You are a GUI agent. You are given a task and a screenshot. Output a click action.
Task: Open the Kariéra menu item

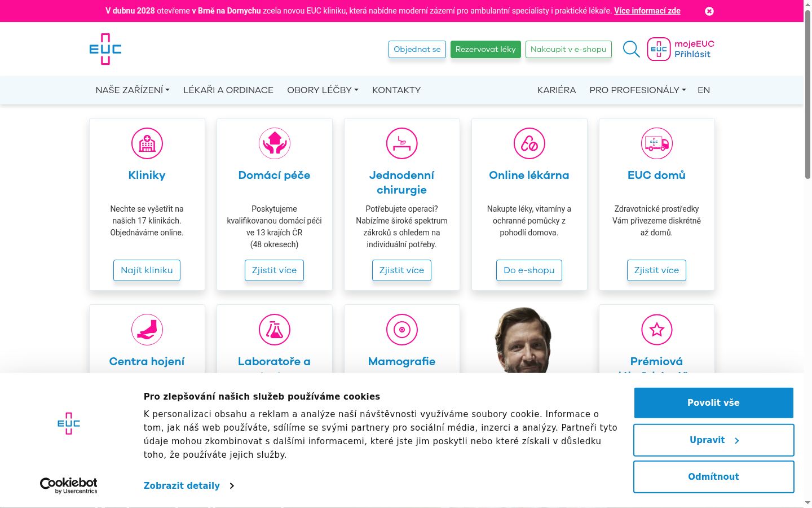[557, 90]
